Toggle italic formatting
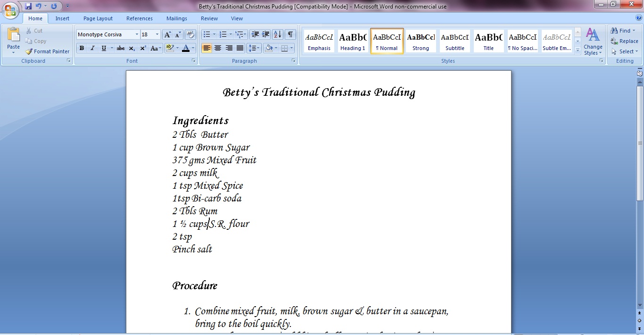This screenshot has width=644, height=335. [92, 48]
